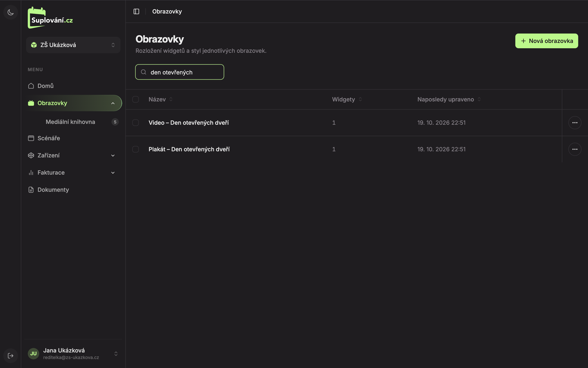The image size is (588, 368).
Task: Check the Video – Den otevřených dveří row
Action: click(136, 123)
